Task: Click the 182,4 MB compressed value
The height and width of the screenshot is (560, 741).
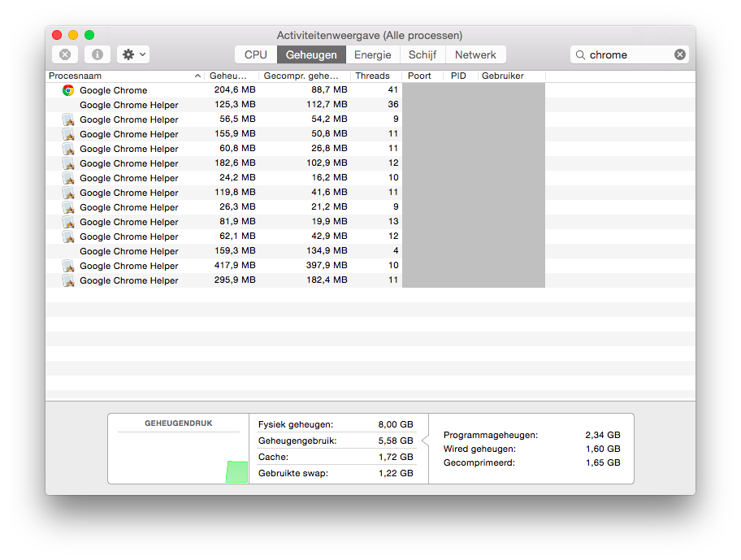Action: 327,280
